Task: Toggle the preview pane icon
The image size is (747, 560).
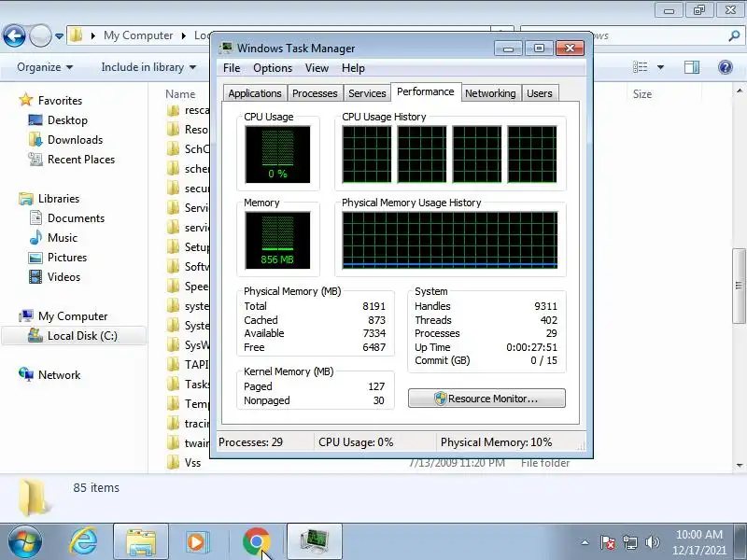Action: coord(692,67)
